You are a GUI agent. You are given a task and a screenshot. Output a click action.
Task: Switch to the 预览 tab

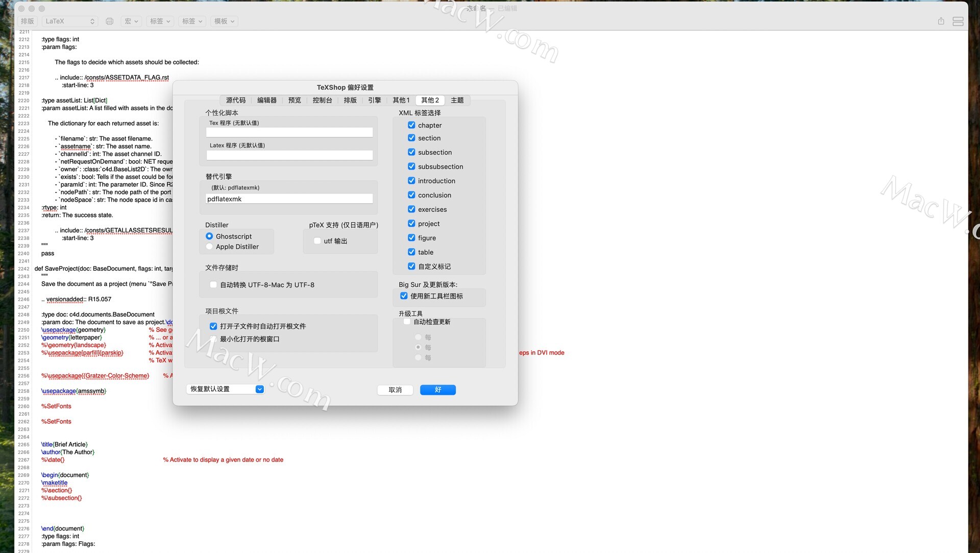pyautogui.click(x=295, y=100)
